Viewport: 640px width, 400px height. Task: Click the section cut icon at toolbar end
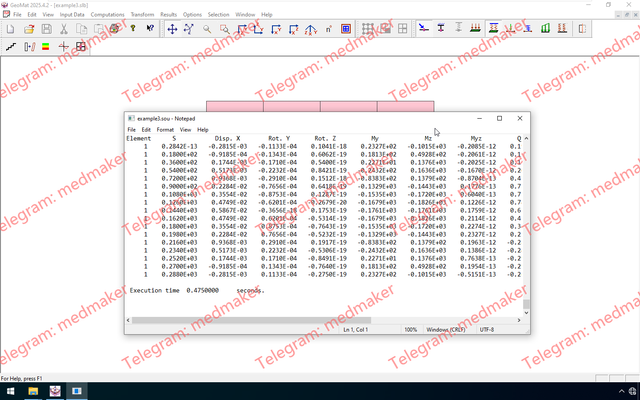[x=582, y=29]
